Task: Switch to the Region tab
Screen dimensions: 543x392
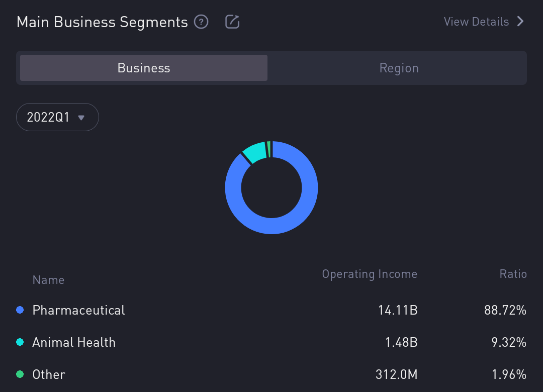Action: (x=399, y=68)
